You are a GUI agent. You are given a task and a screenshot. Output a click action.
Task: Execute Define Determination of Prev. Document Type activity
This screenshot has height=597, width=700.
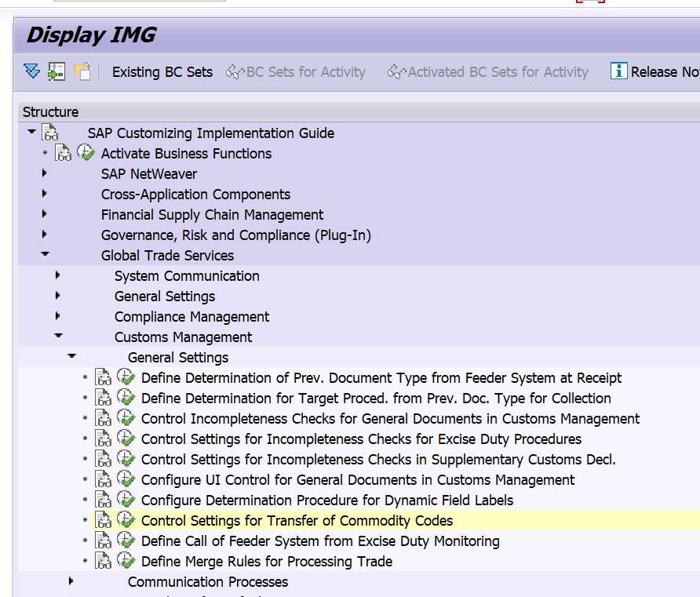[126, 377]
